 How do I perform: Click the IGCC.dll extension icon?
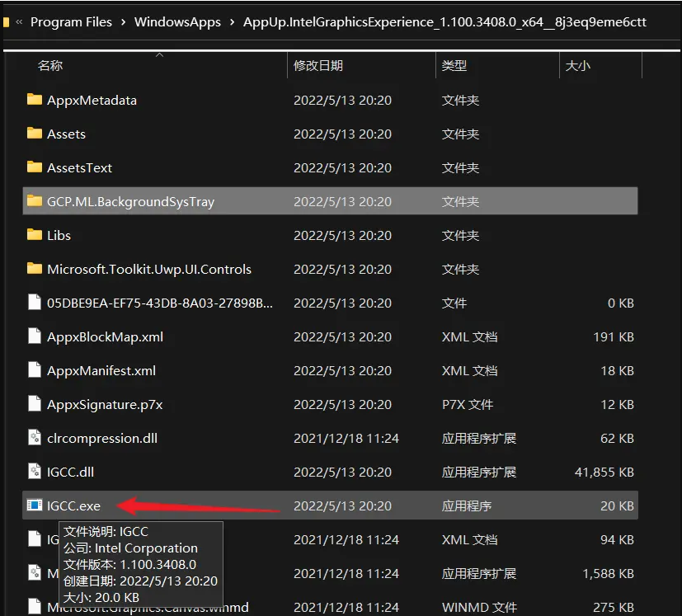click(35, 472)
